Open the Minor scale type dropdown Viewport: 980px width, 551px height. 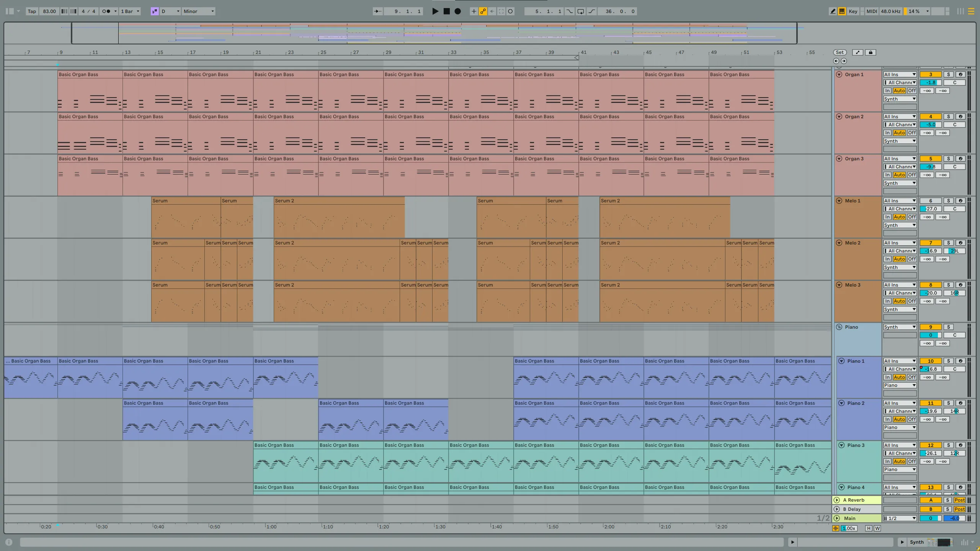[198, 11]
